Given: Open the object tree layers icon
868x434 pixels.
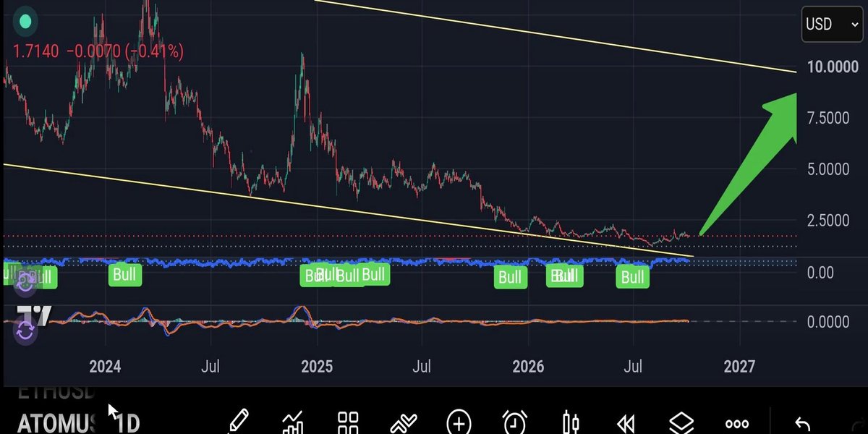Looking at the screenshot, I should tap(681, 423).
